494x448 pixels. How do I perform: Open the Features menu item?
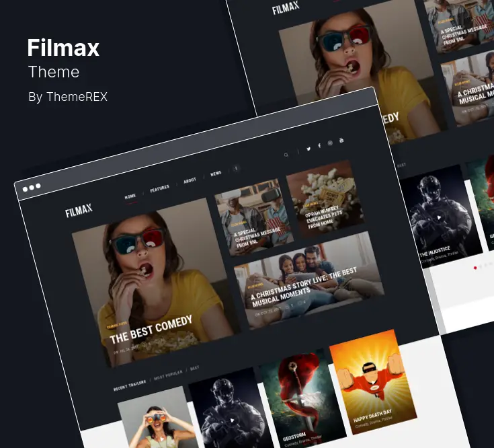click(160, 188)
